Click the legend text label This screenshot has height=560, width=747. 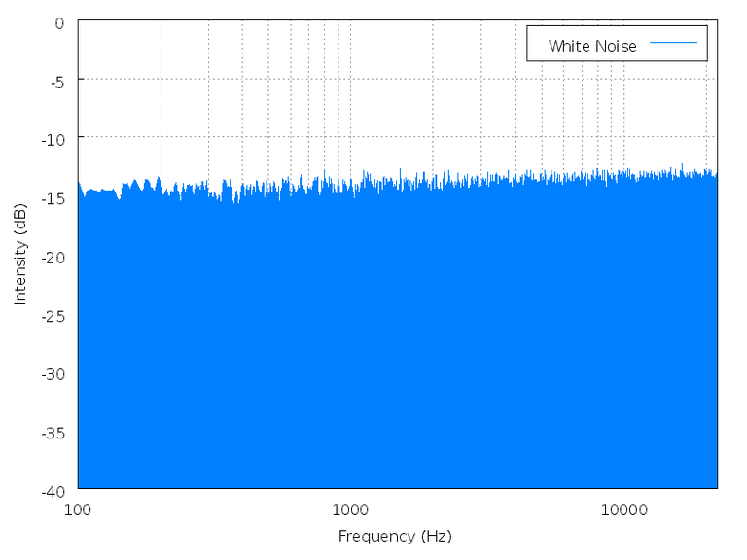pyautogui.click(x=593, y=45)
